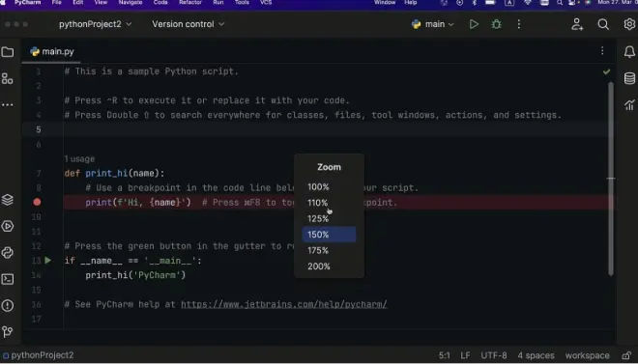
Task: Open the Problems tool window icon
Action: (x=8, y=305)
